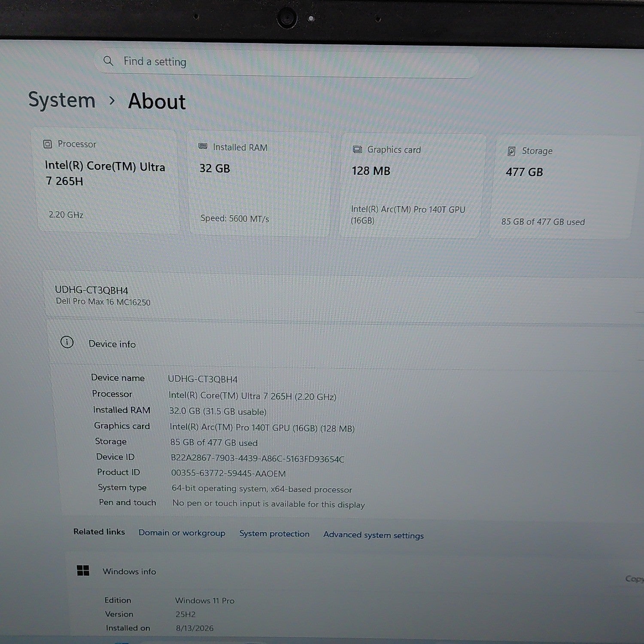The width and height of the screenshot is (644, 644).
Task: Open Domain or workgroup link
Action: (182, 533)
